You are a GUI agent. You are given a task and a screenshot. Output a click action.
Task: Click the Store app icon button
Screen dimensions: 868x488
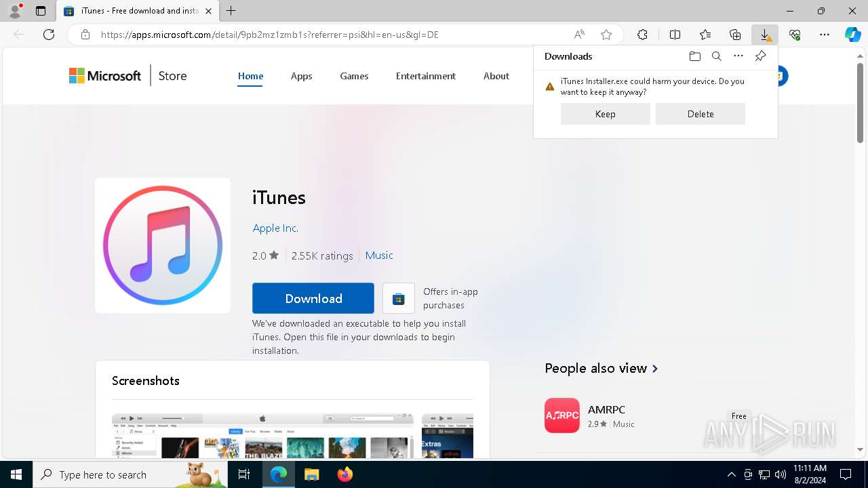399,298
